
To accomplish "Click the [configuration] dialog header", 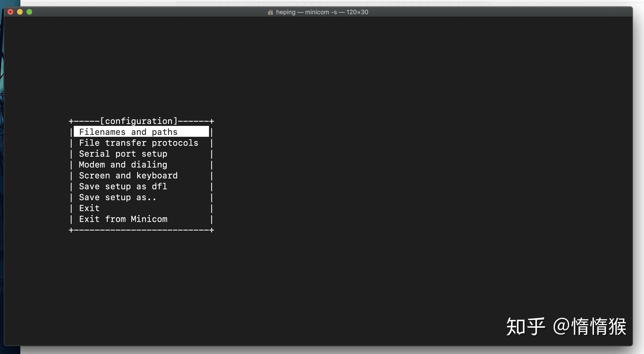I will pos(139,121).
